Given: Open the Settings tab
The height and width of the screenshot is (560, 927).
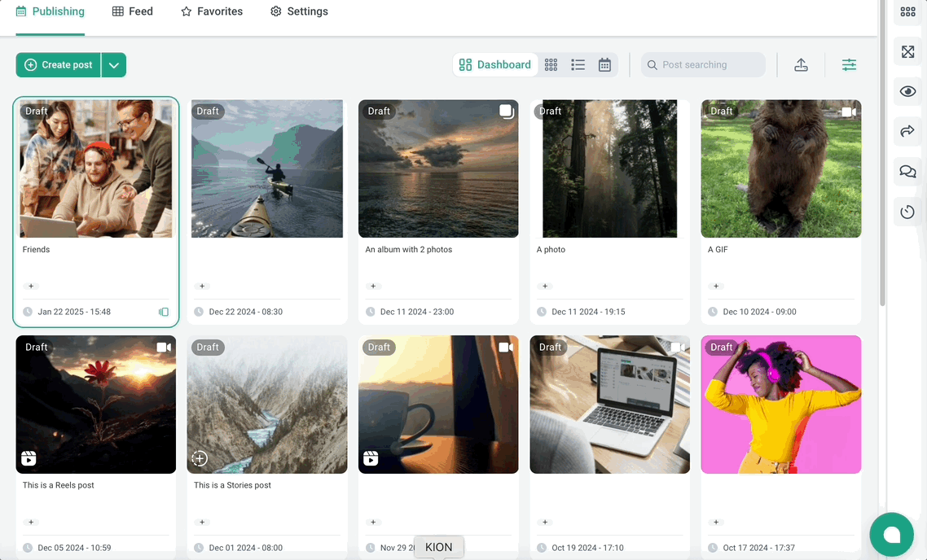Looking at the screenshot, I should coord(299,11).
